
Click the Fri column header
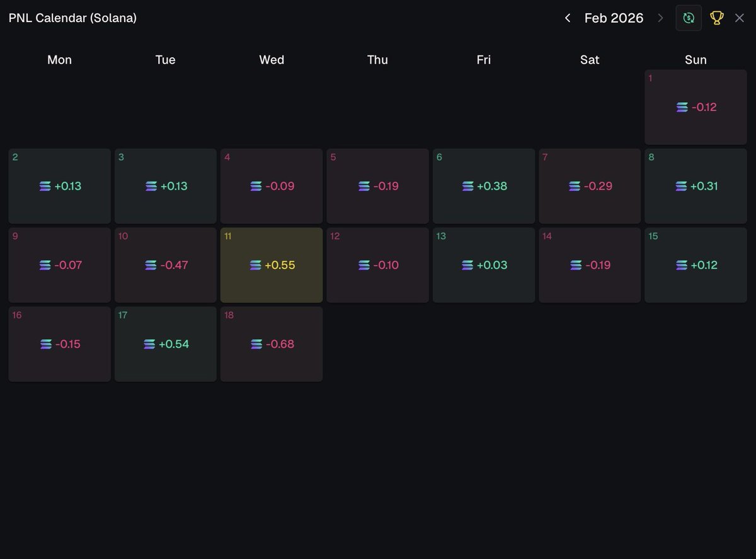pos(484,60)
